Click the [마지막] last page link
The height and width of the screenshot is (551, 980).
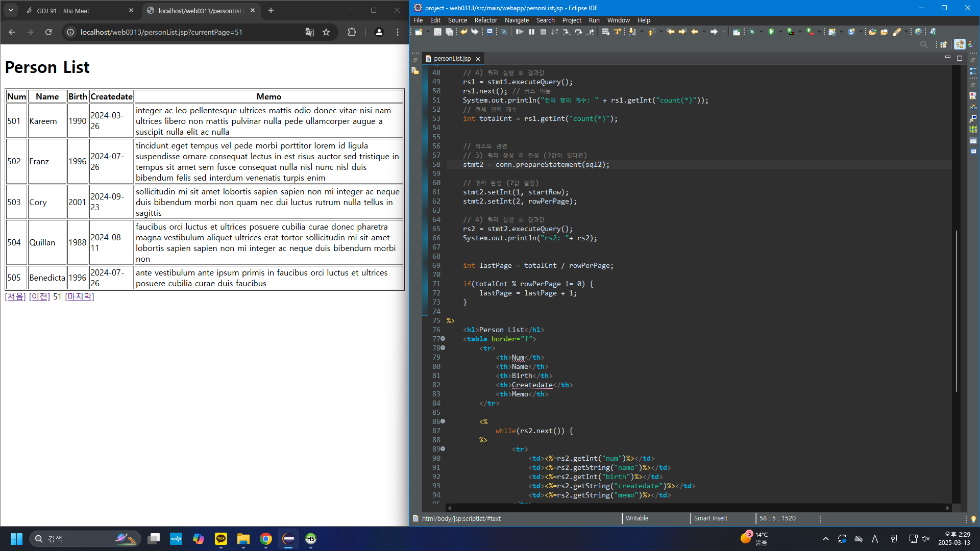(80, 296)
